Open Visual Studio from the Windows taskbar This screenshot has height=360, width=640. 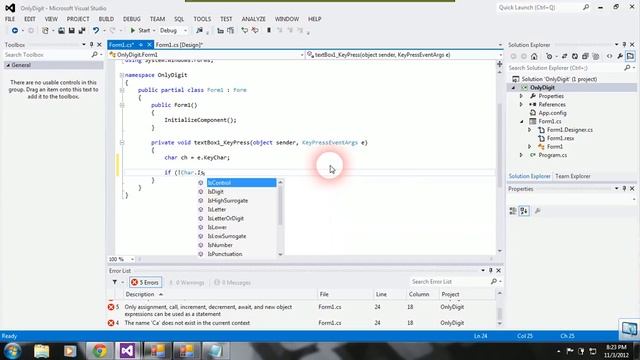(127, 351)
